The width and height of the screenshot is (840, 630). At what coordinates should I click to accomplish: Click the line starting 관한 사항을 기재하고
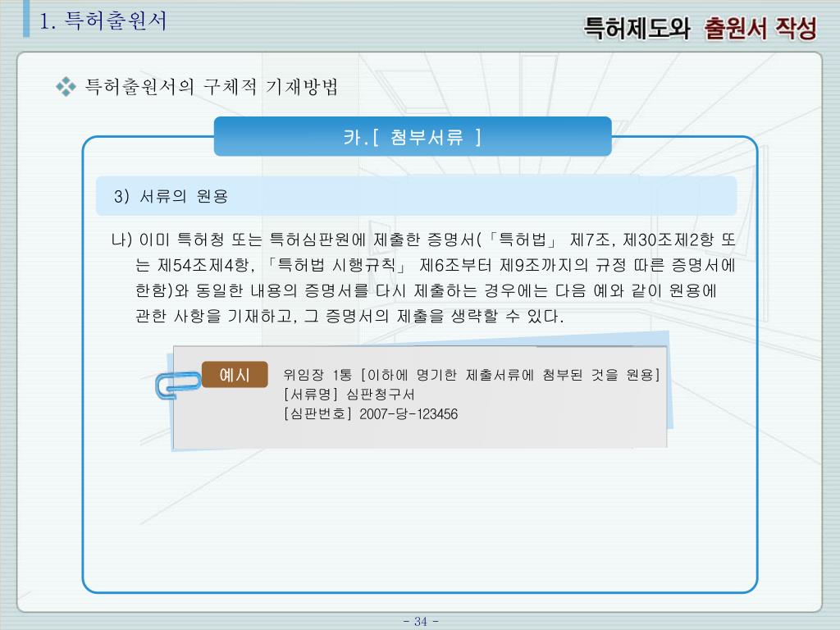tap(349, 316)
